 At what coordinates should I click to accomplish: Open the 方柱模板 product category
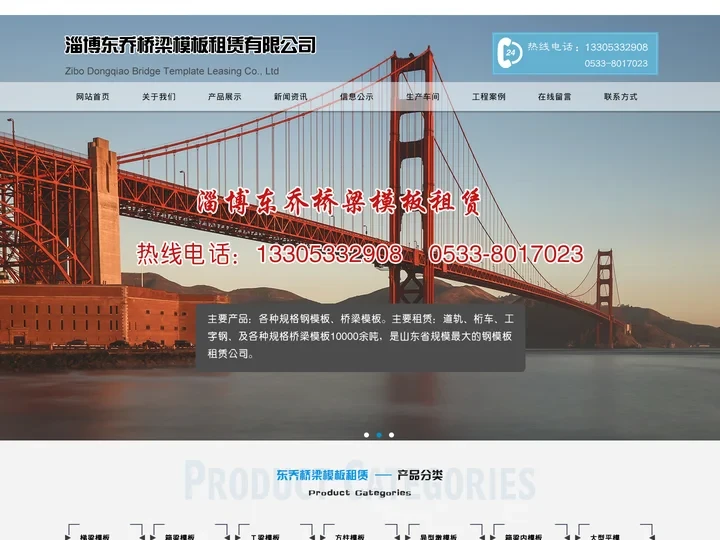pyautogui.click(x=350, y=536)
